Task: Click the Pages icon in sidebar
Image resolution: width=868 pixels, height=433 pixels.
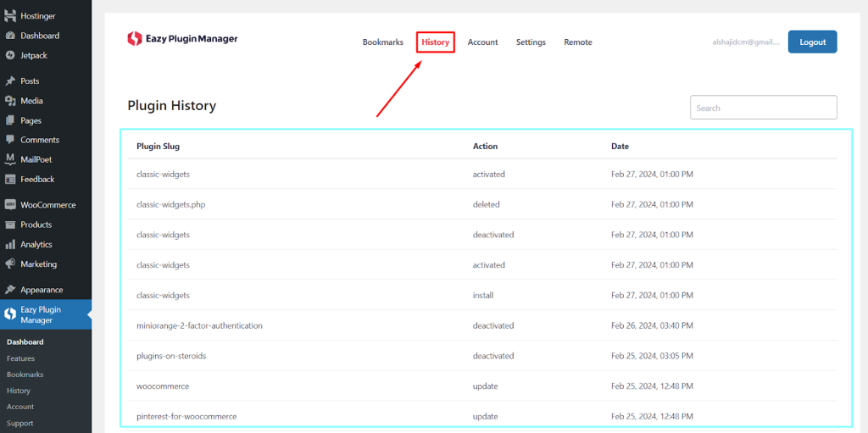Action: 10,120
